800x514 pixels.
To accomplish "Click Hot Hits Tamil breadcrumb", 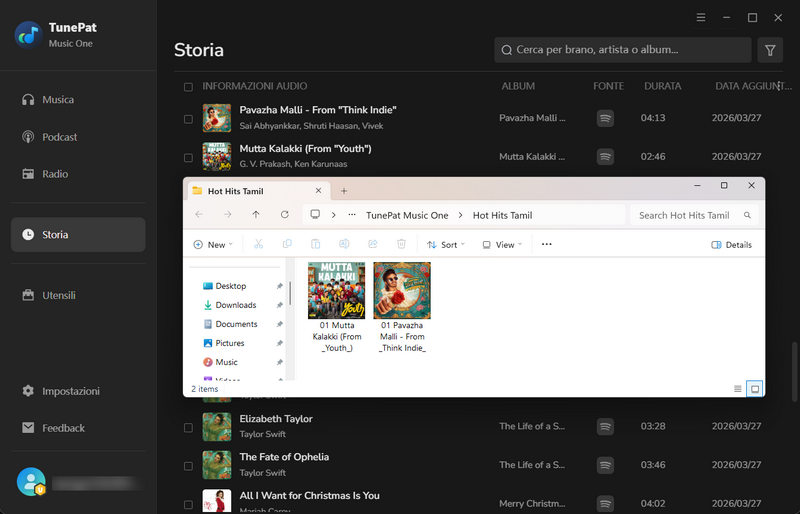I will click(x=503, y=215).
